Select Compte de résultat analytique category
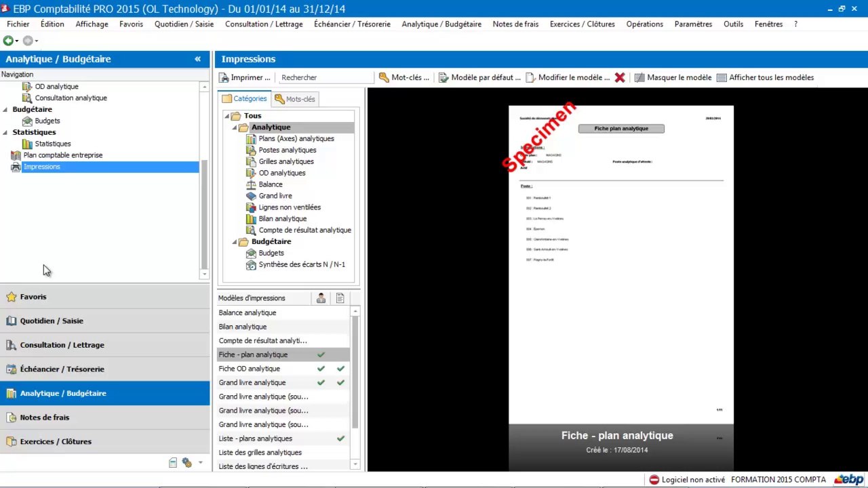868x488 pixels. tap(304, 230)
